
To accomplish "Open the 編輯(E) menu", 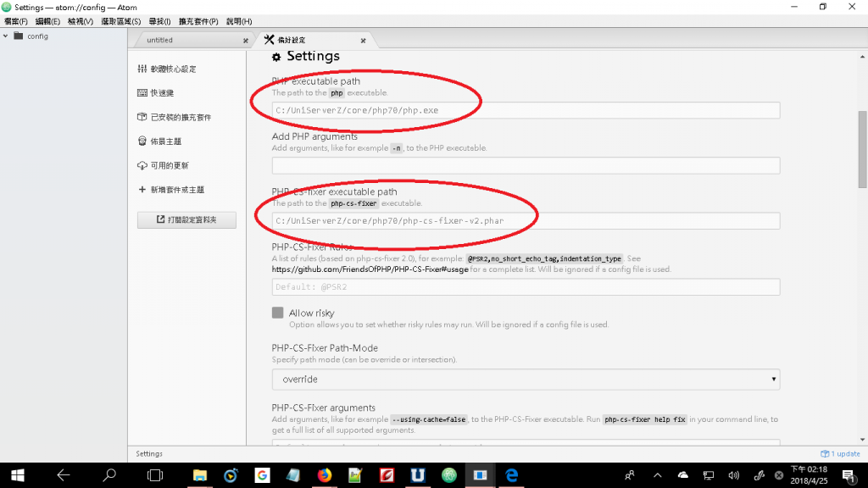I will click(47, 21).
